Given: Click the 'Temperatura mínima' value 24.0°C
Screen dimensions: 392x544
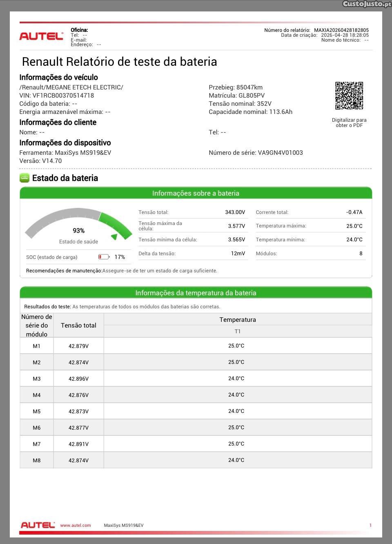Looking at the screenshot, I should (x=354, y=240).
